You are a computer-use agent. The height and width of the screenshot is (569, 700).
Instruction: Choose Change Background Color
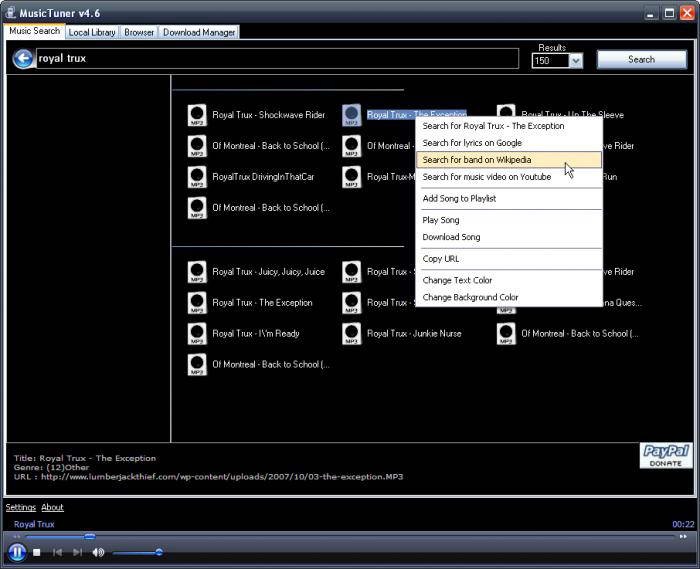click(x=509, y=297)
